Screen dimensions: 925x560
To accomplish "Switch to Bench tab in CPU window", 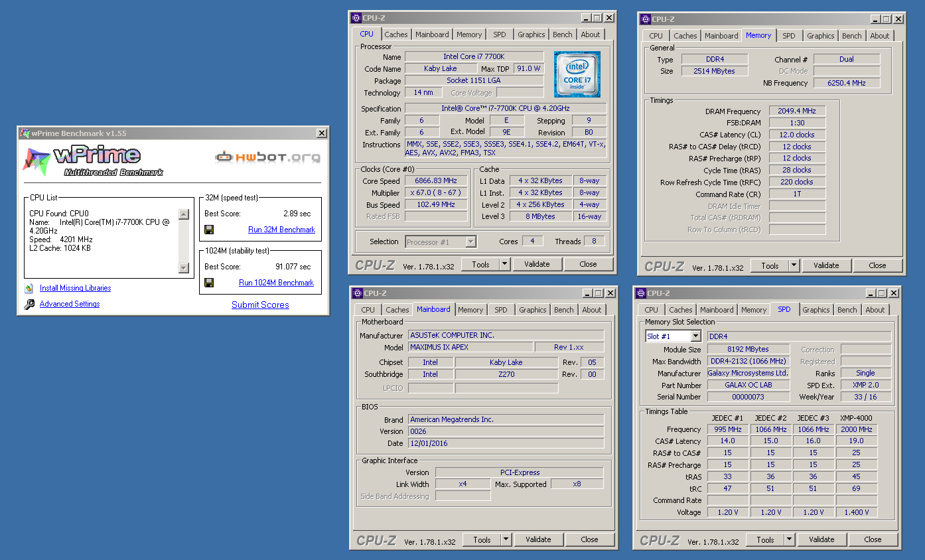I will click(x=563, y=35).
